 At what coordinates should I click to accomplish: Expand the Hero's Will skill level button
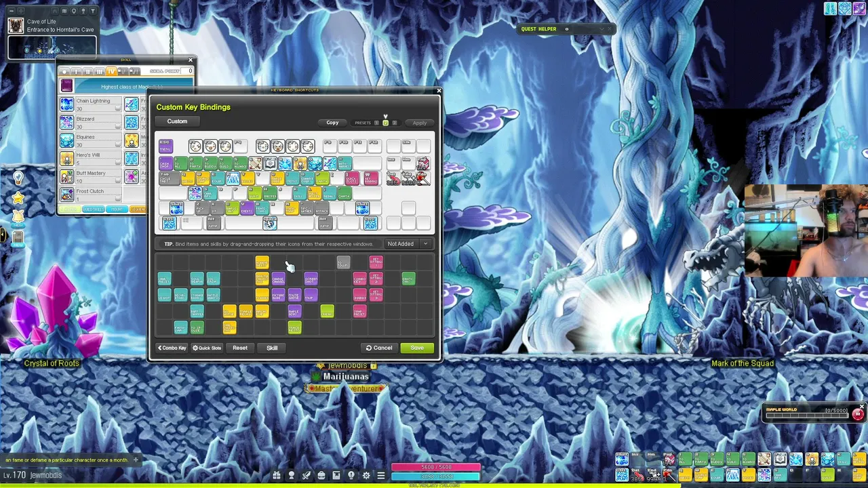(x=118, y=163)
